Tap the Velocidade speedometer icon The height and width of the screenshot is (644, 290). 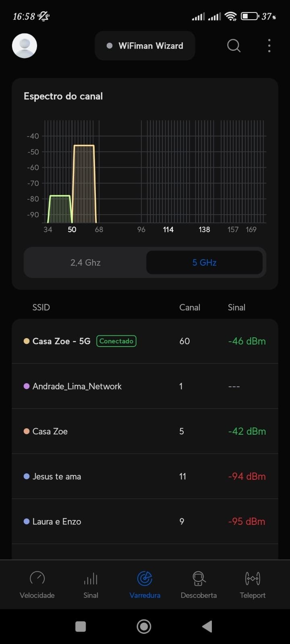coord(37,578)
